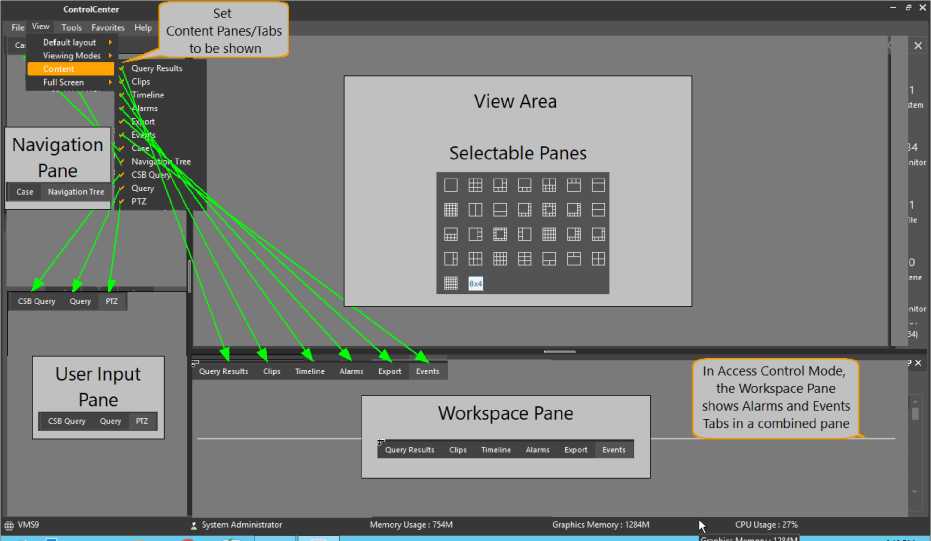The width and height of the screenshot is (931, 541).
Task: Expand the Viewing Modes submenu
Action: coord(72,56)
